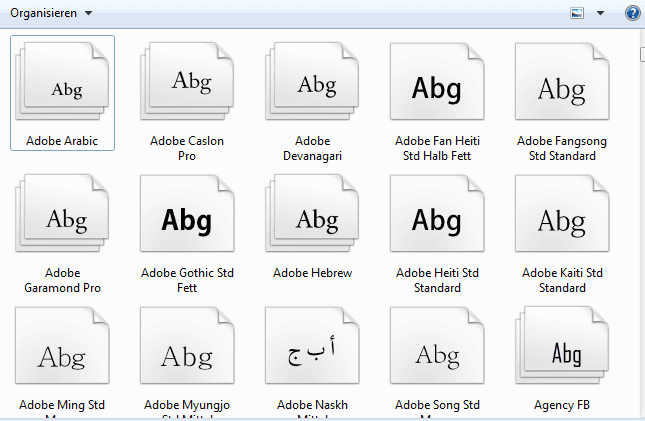This screenshot has height=421, width=645.
Task: Select the Adobe Garamond Pro font icon
Action: [62, 213]
